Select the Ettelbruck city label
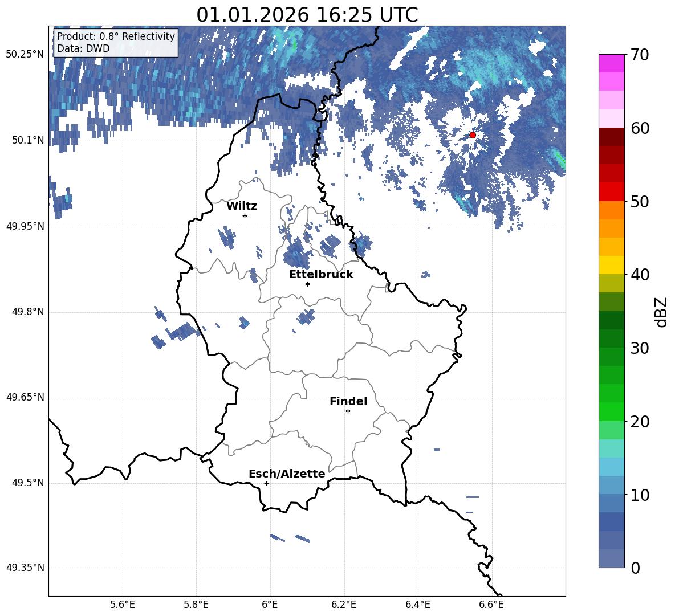Screen dimensions: 675x616 point(321,275)
